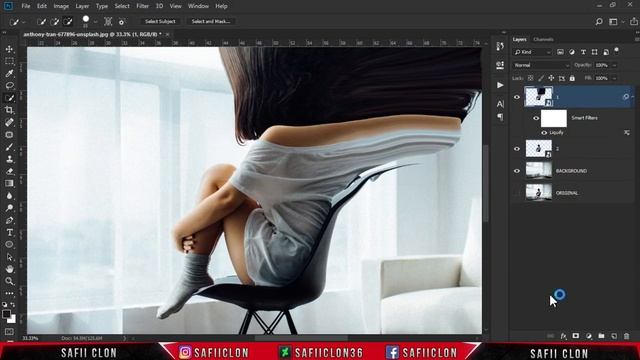Image resolution: width=640 pixels, height=360 pixels.
Task: Toggle lock position
Action: (x=551, y=78)
